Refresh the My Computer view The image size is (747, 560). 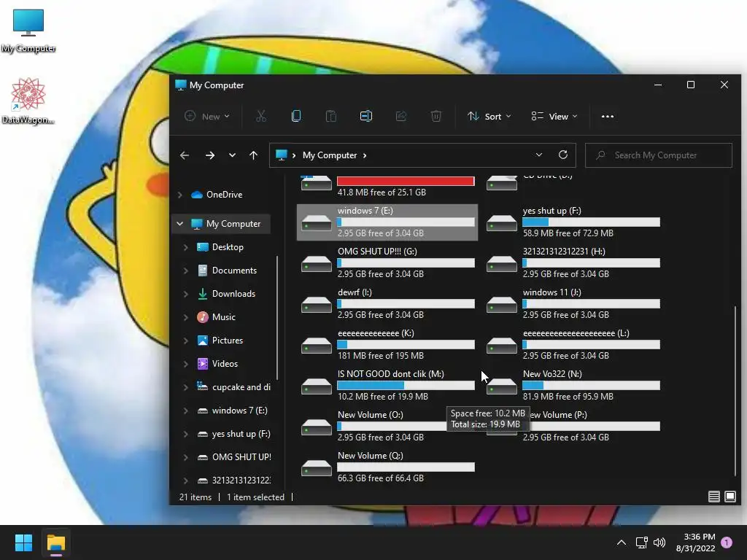(x=562, y=155)
